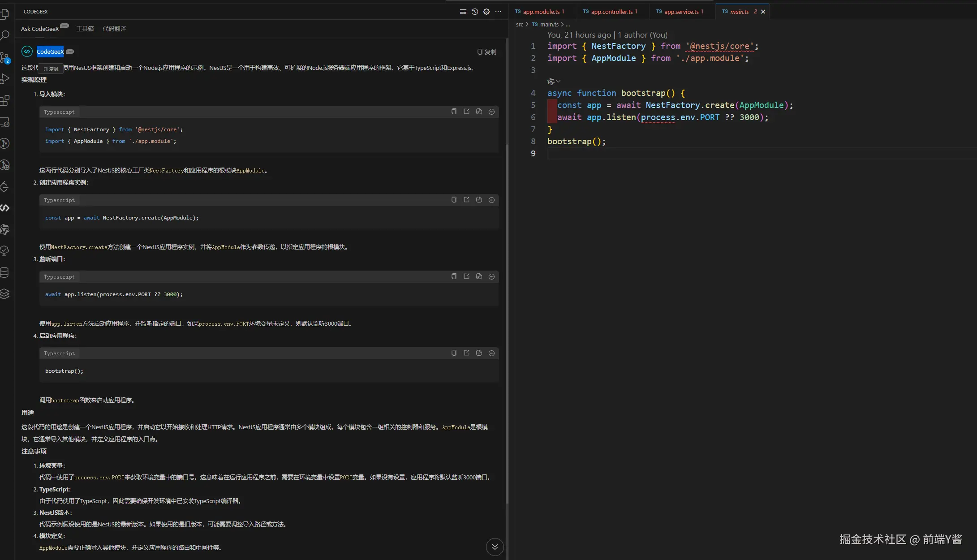Click the CodeGeeX activity bar icon

(4, 208)
